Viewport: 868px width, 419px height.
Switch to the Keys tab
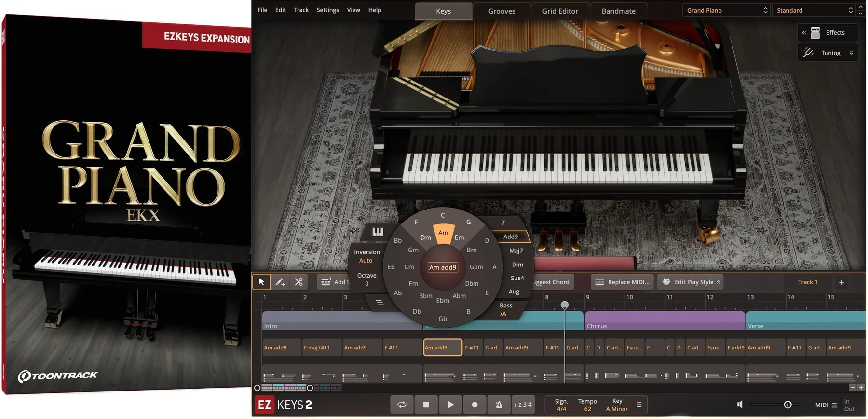(x=444, y=11)
